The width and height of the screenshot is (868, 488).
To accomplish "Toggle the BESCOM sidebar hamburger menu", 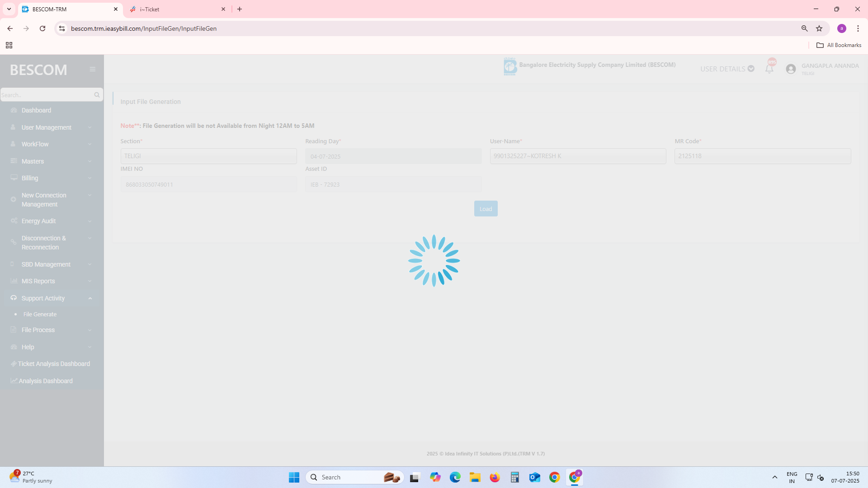I will 92,69.
